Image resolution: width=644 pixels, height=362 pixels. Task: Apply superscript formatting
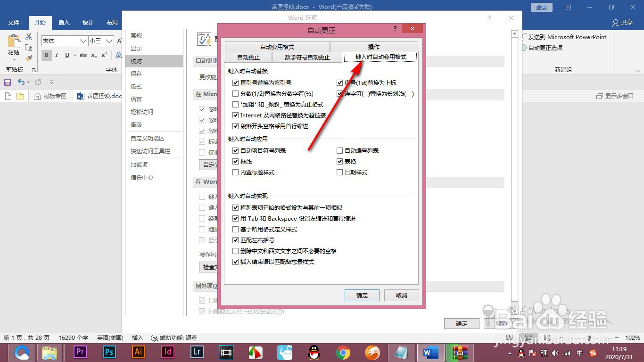pyautogui.click(x=104, y=55)
